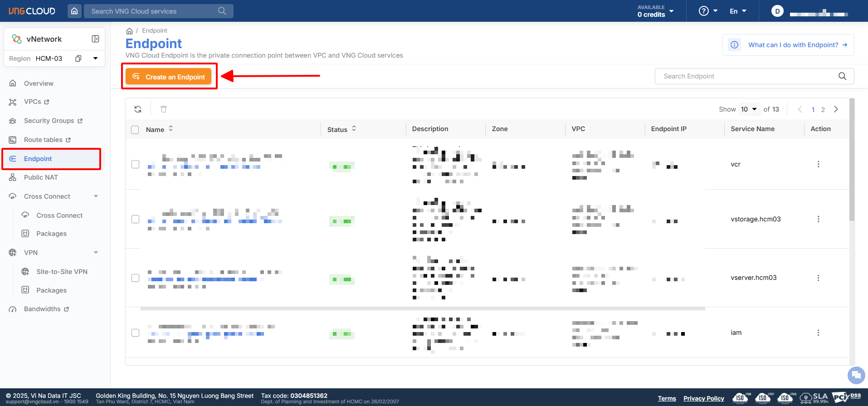Open the What can I do with Endpoint link

coord(793,45)
